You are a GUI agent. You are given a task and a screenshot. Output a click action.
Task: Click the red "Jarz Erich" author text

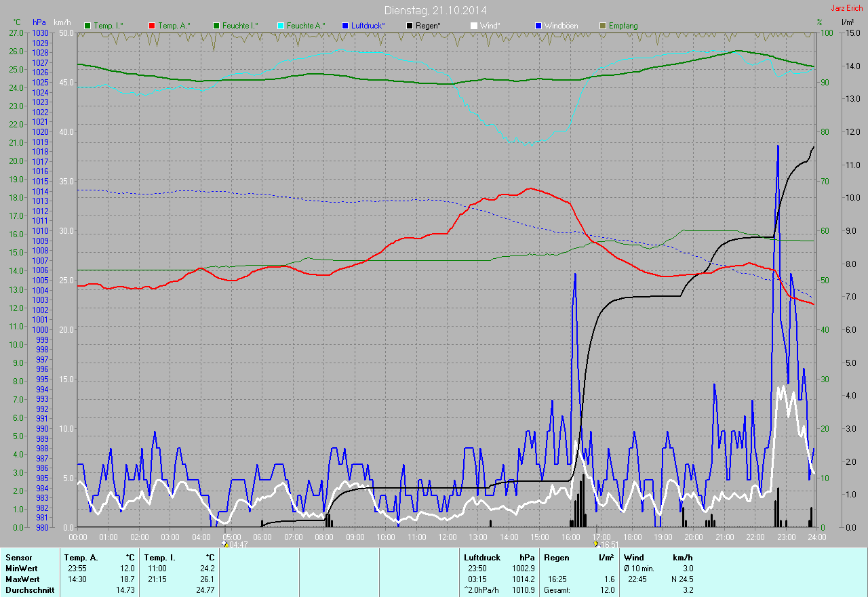[847, 7]
